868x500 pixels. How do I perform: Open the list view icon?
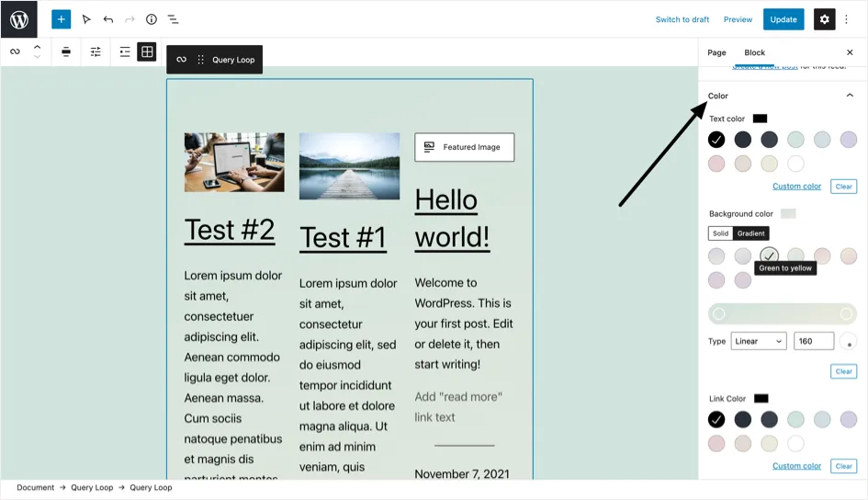174,19
